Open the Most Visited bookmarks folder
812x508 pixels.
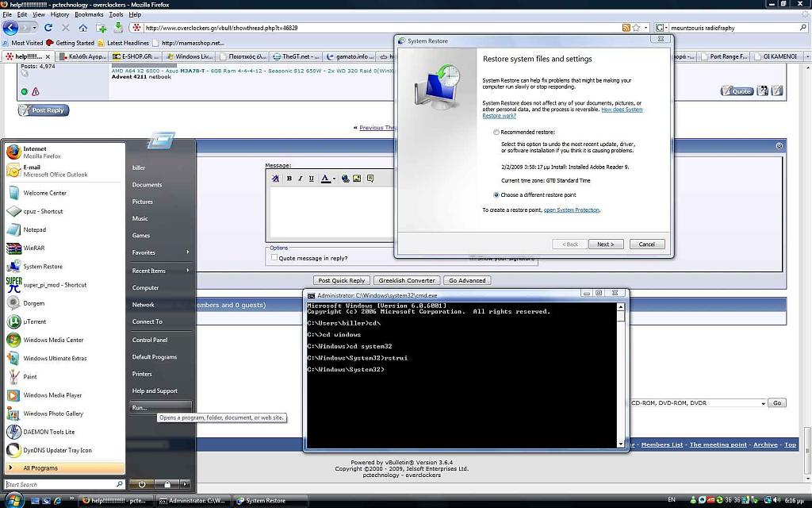pos(23,43)
